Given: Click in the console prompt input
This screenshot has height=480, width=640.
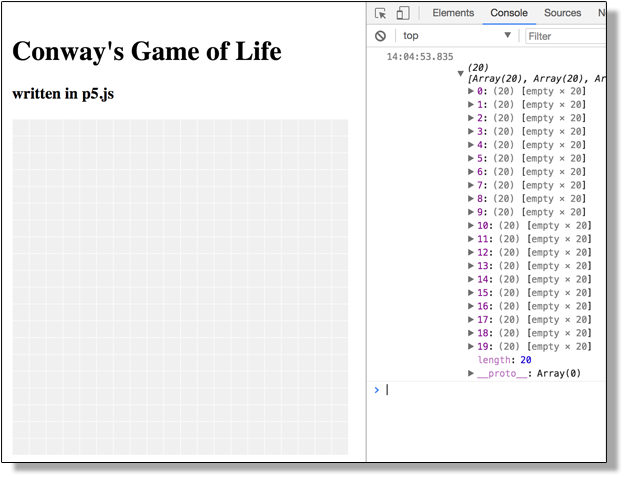Looking at the screenshot, I should [x=496, y=390].
